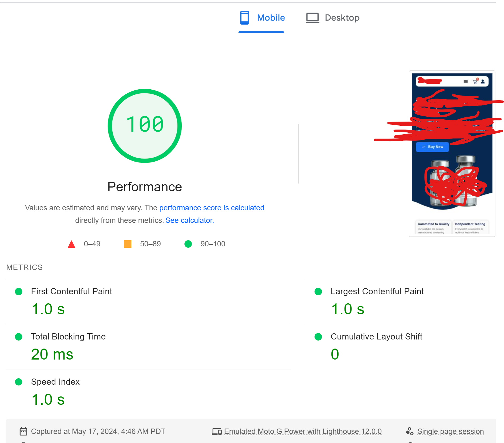Click Emulated Moto G Power with Lighthouse text
Screen dimensions: 504x443
coord(303,431)
